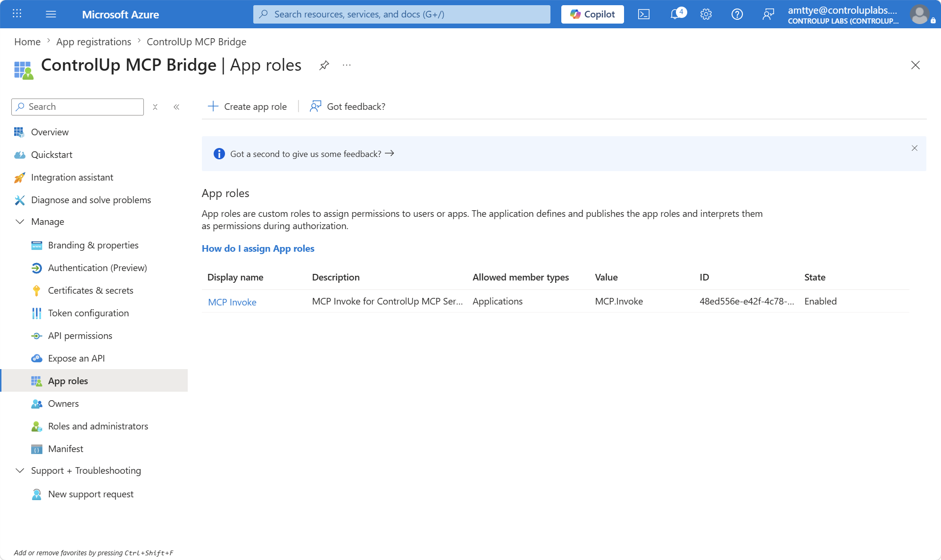Click the Diagnose and solve problems icon
The image size is (941, 560).
point(19,200)
